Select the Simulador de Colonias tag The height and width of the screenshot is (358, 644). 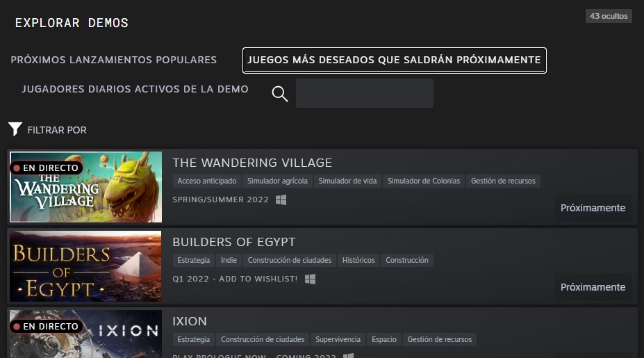(x=424, y=181)
